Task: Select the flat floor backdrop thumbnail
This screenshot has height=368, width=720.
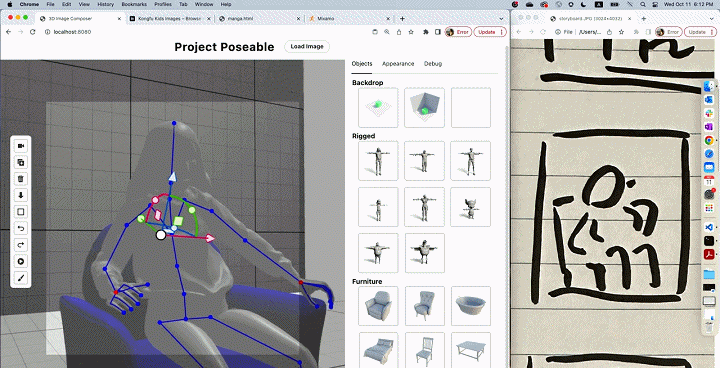Action: (378, 108)
